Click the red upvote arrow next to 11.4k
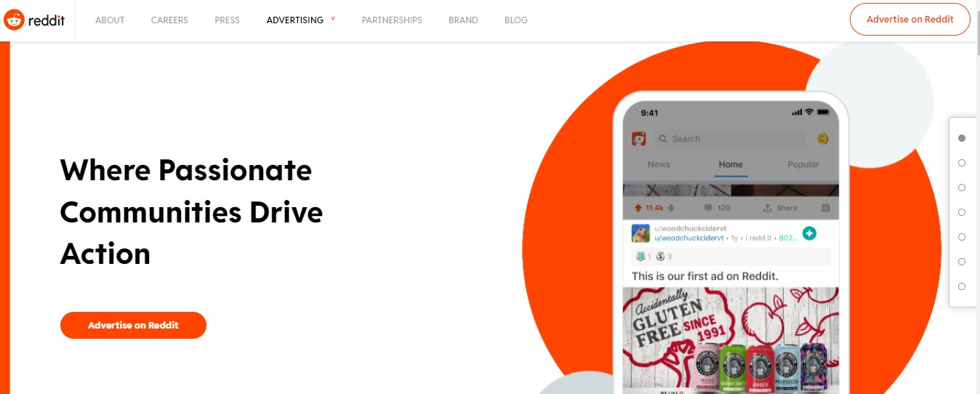 pyautogui.click(x=638, y=208)
